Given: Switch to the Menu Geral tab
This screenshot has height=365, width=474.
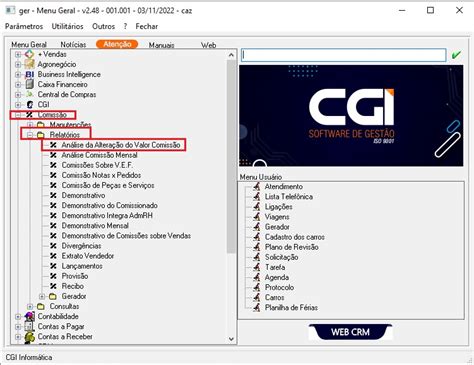Looking at the screenshot, I should pos(29,45).
